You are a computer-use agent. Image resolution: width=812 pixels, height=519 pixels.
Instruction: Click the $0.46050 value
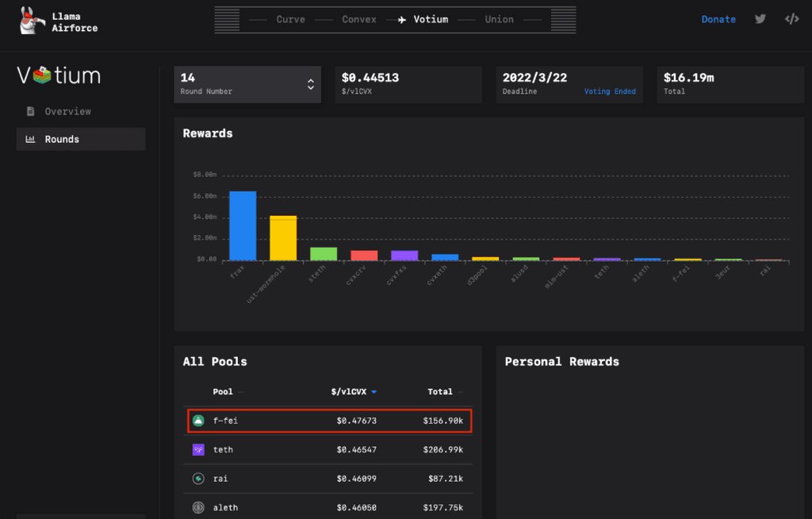coord(356,508)
